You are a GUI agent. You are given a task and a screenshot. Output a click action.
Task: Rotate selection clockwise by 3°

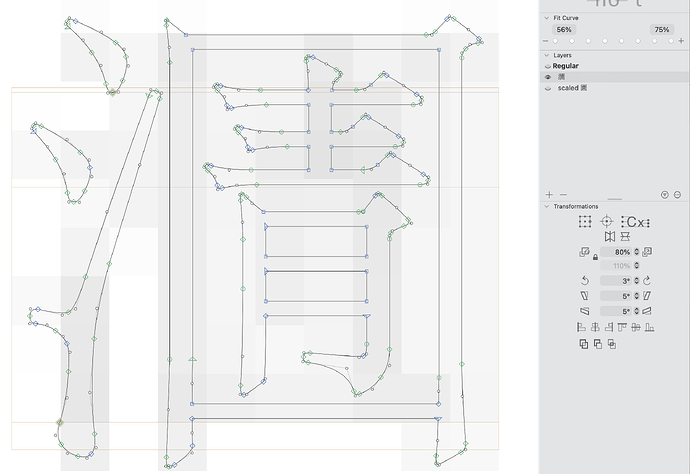[647, 280]
